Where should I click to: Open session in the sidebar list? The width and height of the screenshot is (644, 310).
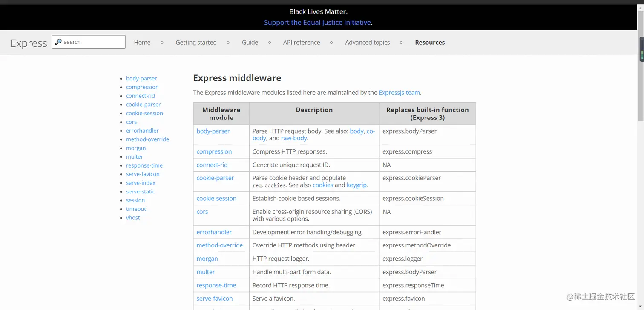point(135,200)
